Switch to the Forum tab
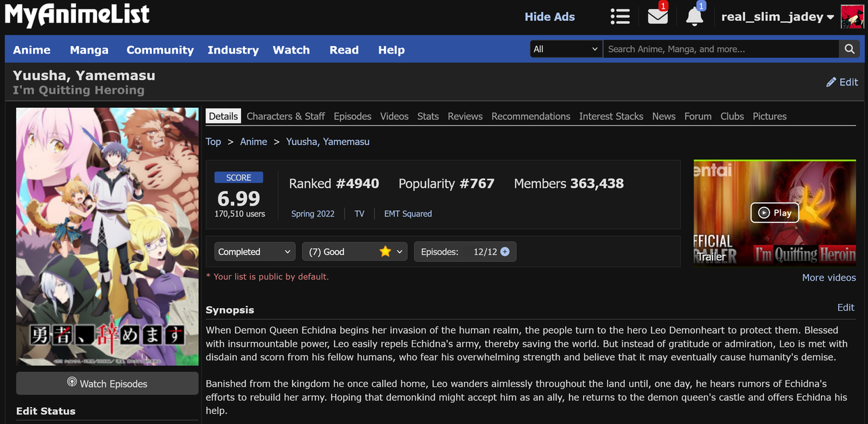 coord(698,116)
